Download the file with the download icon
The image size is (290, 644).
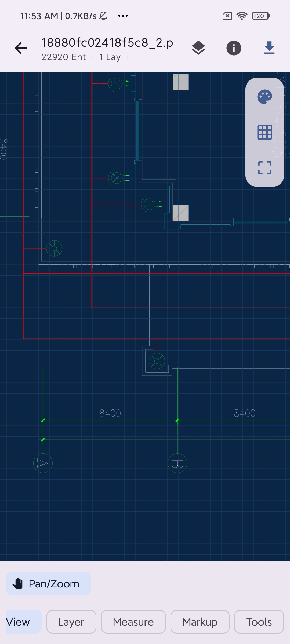coord(269,48)
